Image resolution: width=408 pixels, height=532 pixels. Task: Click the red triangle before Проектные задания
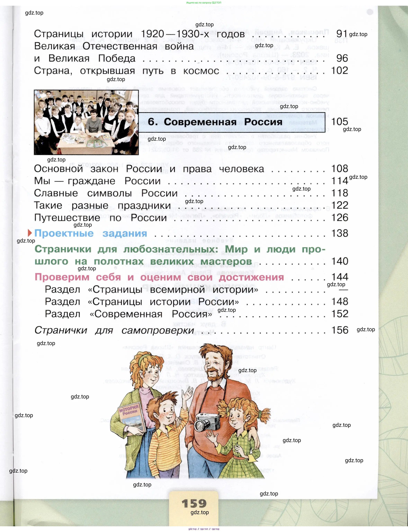click(30, 233)
